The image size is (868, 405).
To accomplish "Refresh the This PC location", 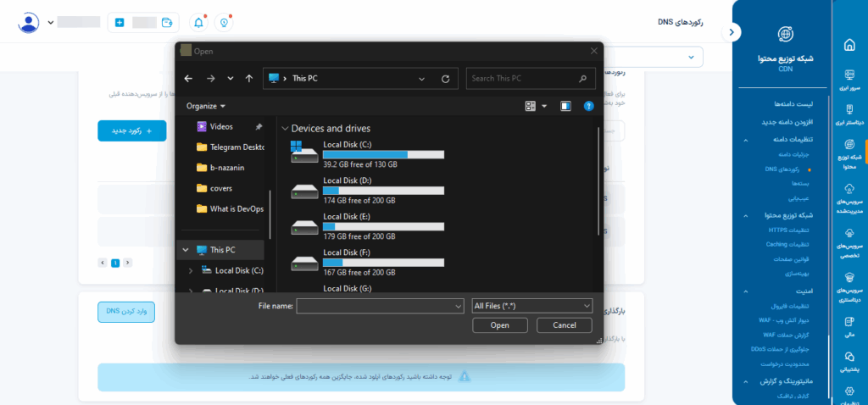I will point(446,79).
